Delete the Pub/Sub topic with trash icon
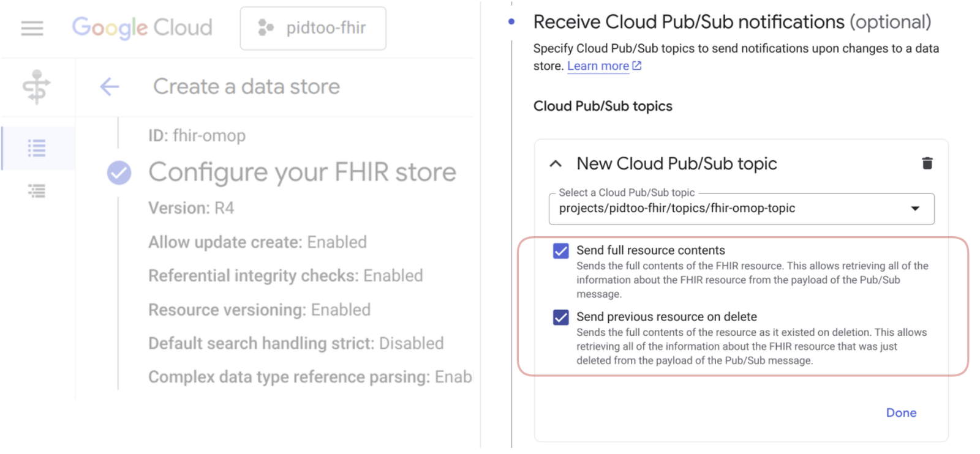Viewport: 980px width, 454px height. pyautogui.click(x=927, y=163)
